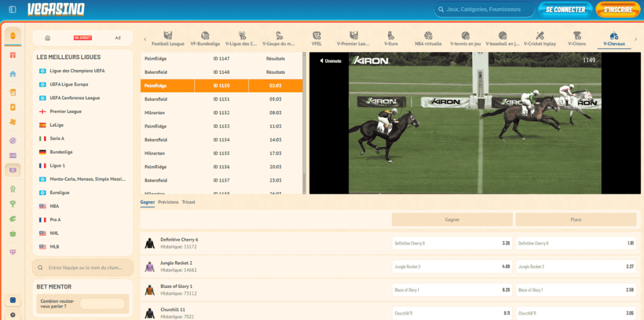Bet Jungle Rocket 2 to place at 2.27
The height and width of the screenshot is (320, 644).
(576, 267)
